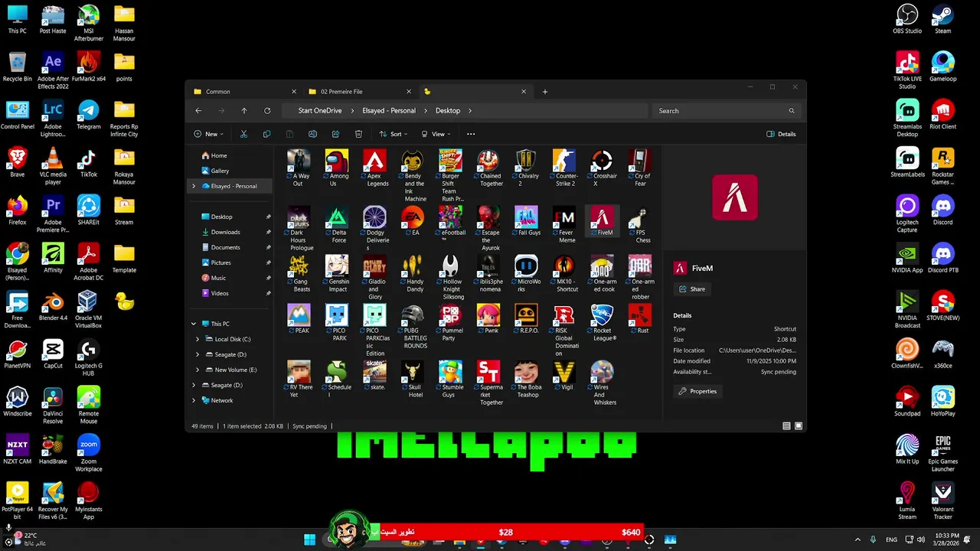
Task: Click the FiveM preview thumbnail in details
Action: [x=735, y=197]
